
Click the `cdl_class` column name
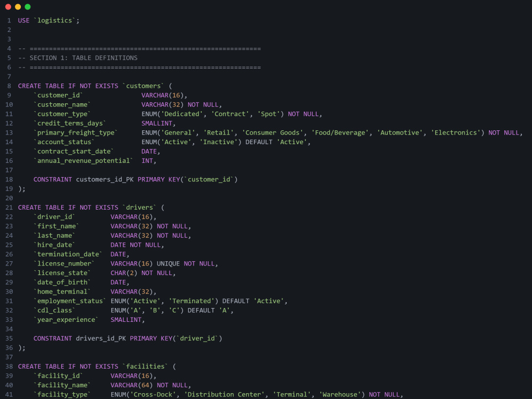[55, 311]
